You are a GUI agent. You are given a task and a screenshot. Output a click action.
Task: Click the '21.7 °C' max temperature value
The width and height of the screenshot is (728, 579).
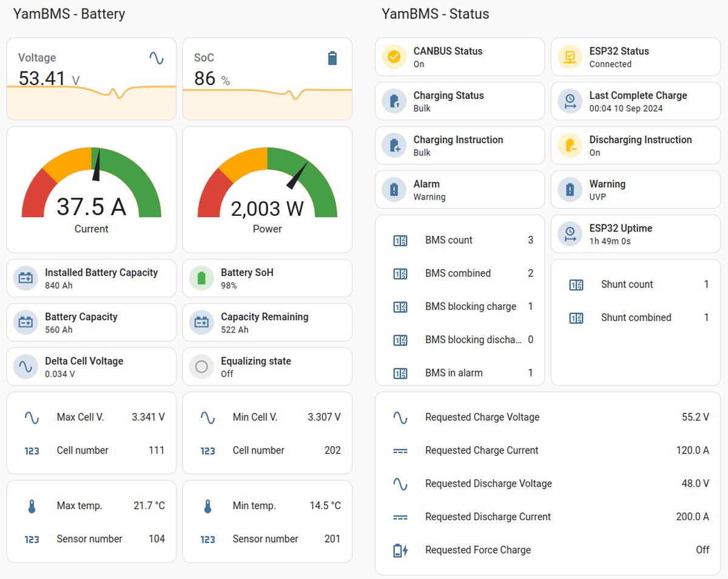point(149,506)
